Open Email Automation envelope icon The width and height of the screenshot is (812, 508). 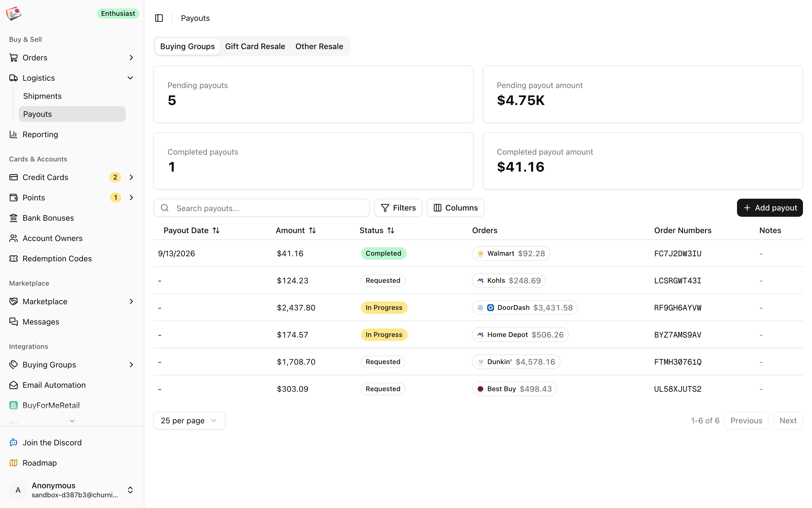pos(14,385)
